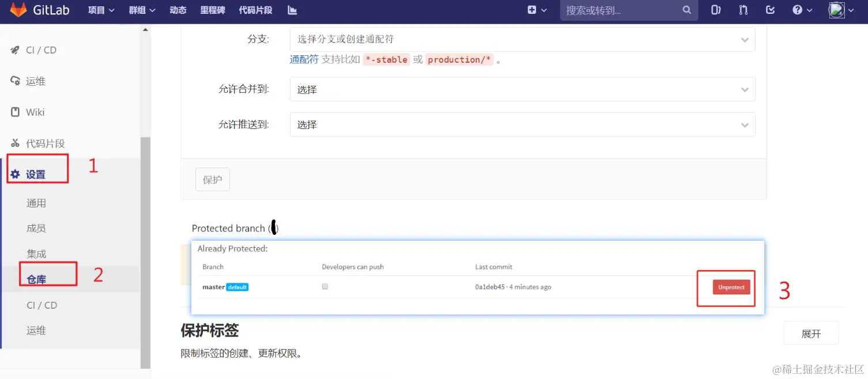Open the 允许合并到 dropdown

click(522, 90)
